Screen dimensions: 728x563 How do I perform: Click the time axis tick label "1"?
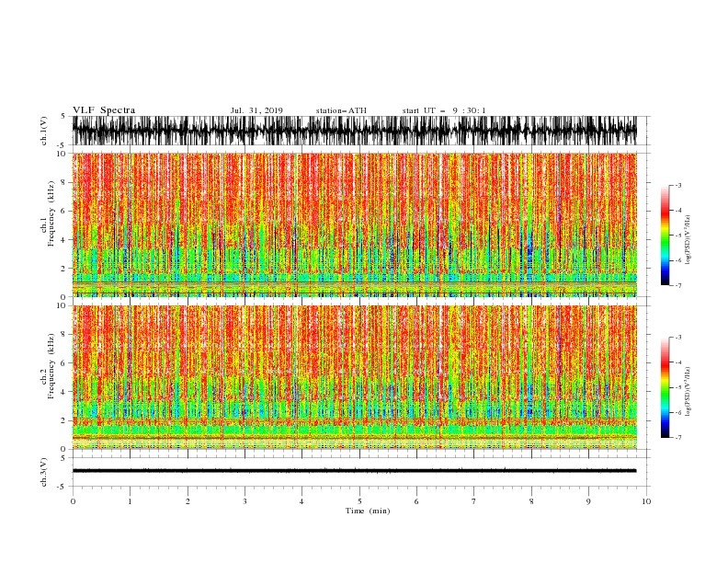click(130, 501)
